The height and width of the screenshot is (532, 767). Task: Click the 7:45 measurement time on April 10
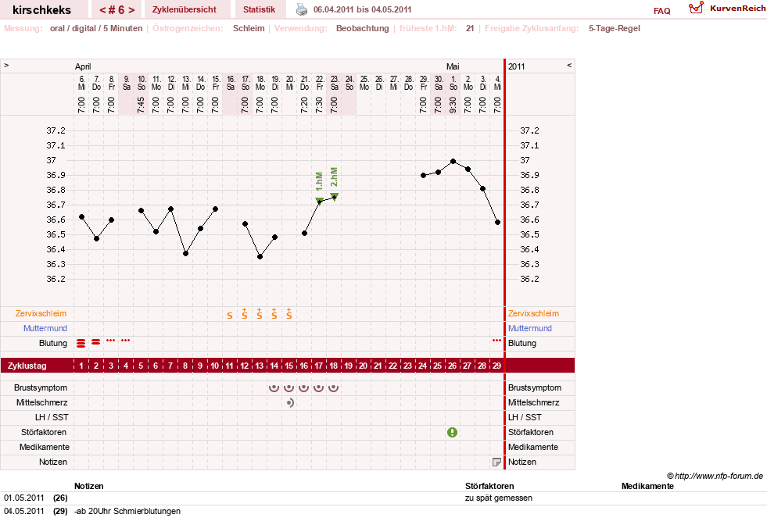141,105
